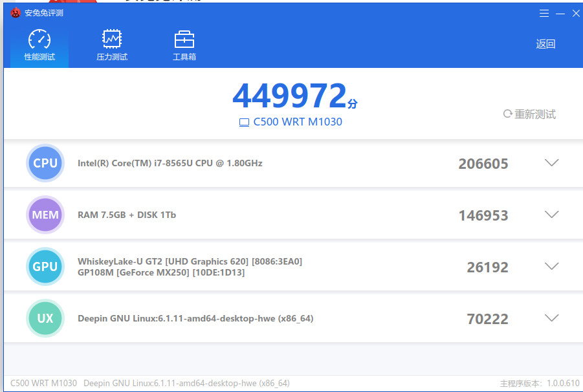The image size is (583, 392).
Task: Expand the UX score details chevron
Action: [x=552, y=318]
